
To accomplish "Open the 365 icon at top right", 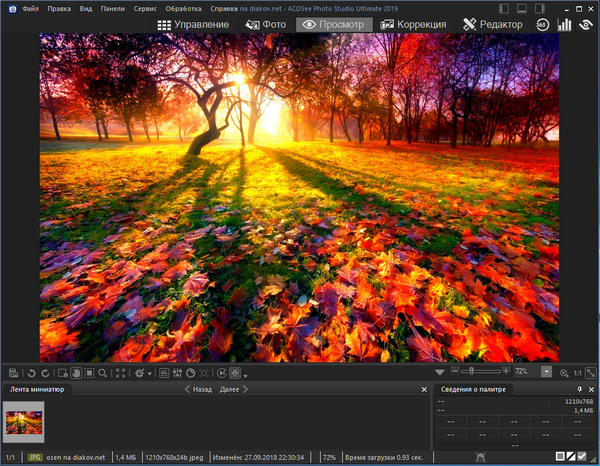I will click(x=544, y=24).
